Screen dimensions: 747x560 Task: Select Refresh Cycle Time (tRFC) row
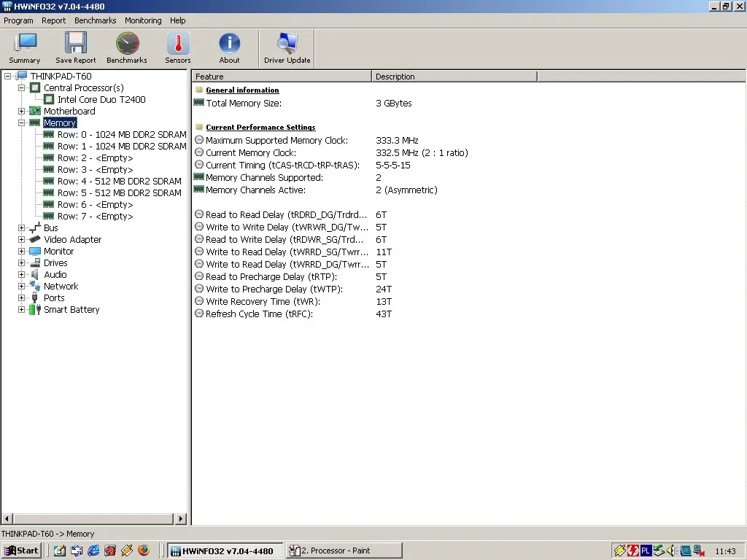click(x=469, y=314)
